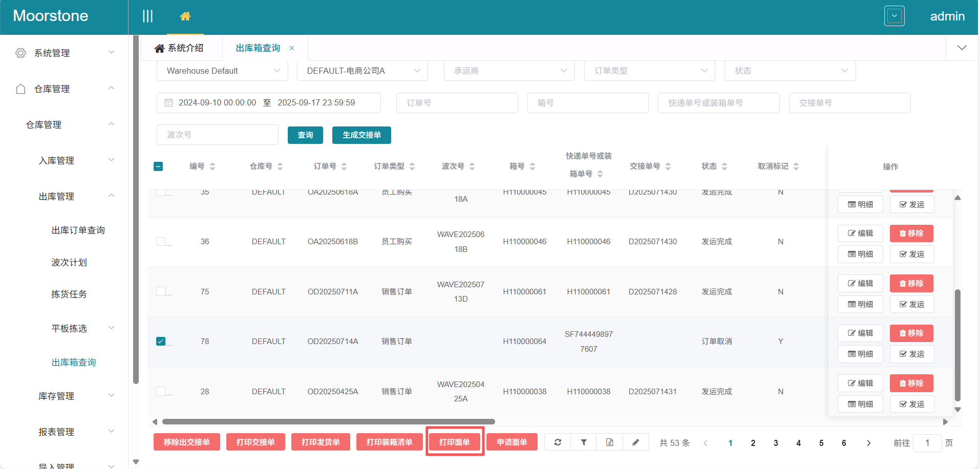Click the horizontal scrollbar under the table
The height and width of the screenshot is (469, 980).
coord(328,422)
